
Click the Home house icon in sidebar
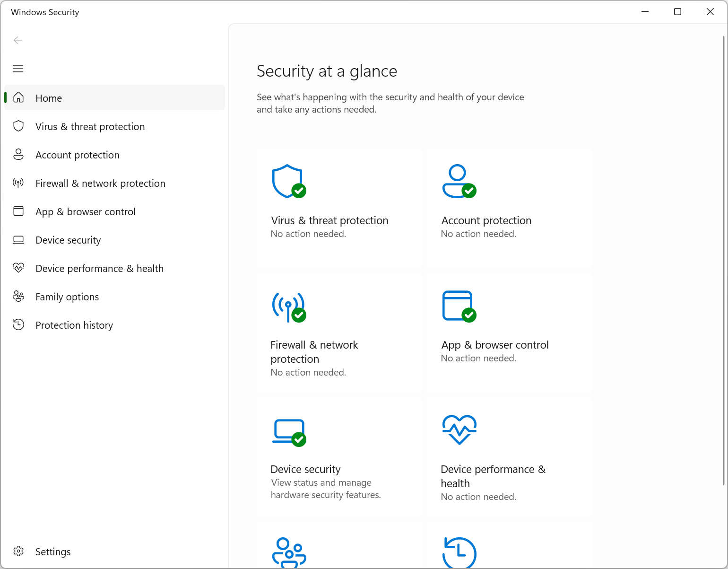pos(18,97)
